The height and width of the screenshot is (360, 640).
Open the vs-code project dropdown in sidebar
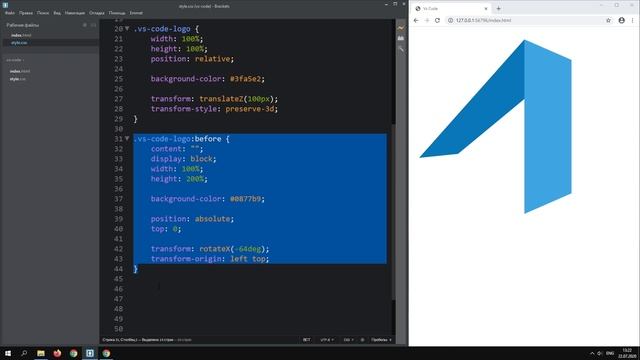point(15,60)
